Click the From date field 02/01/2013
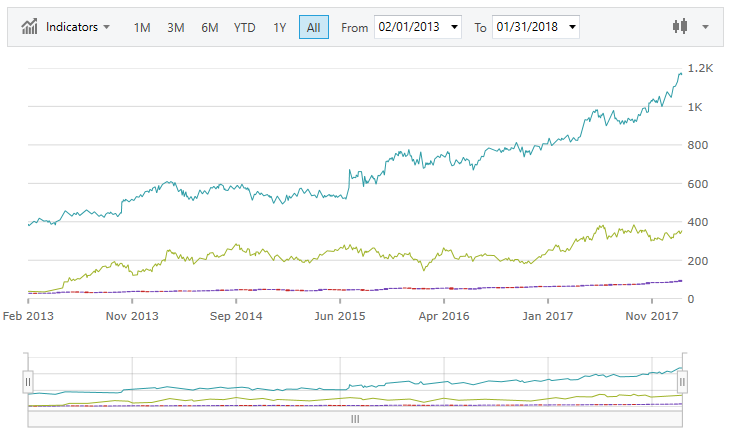 click(x=410, y=27)
